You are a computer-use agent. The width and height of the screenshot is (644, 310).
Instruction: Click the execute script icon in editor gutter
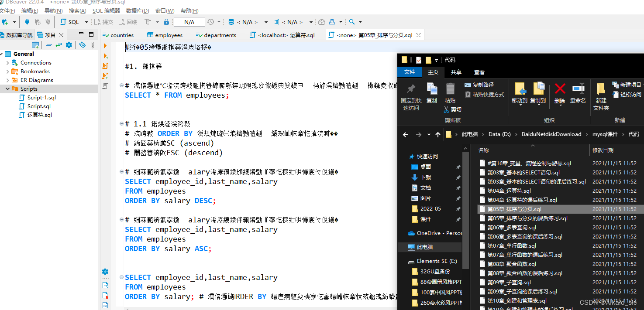(105, 66)
